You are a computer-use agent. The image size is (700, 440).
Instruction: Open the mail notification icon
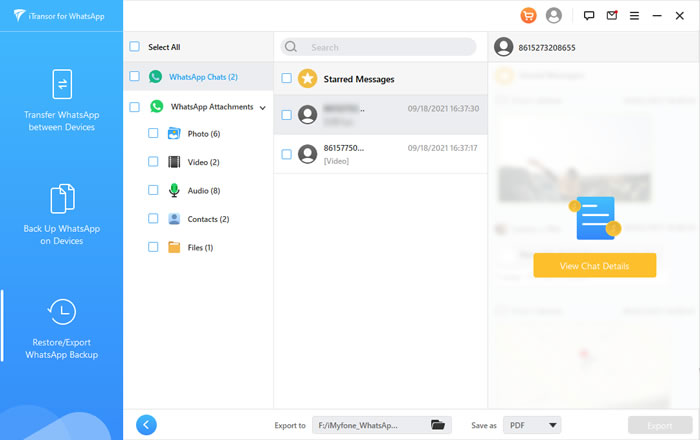click(612, 16)
